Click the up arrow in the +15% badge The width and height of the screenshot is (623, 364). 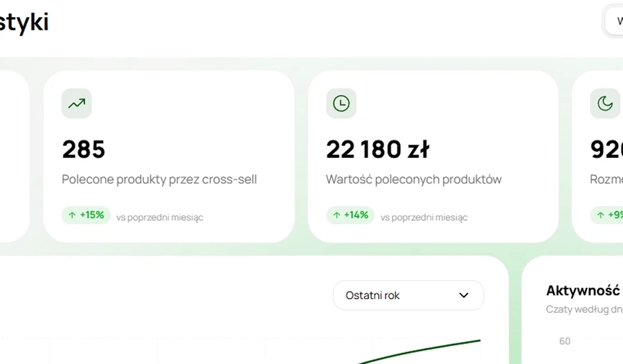72,215
